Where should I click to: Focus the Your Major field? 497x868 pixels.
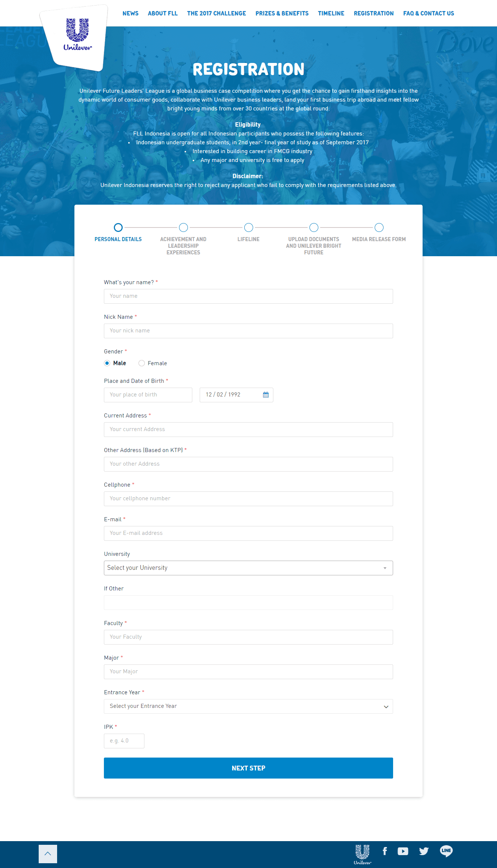tap(248, 672)
